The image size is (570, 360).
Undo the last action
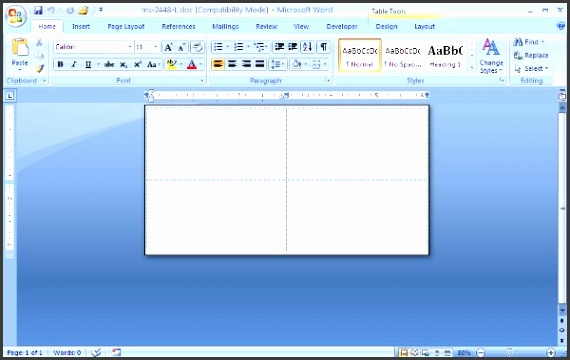[x=51, y=11]
